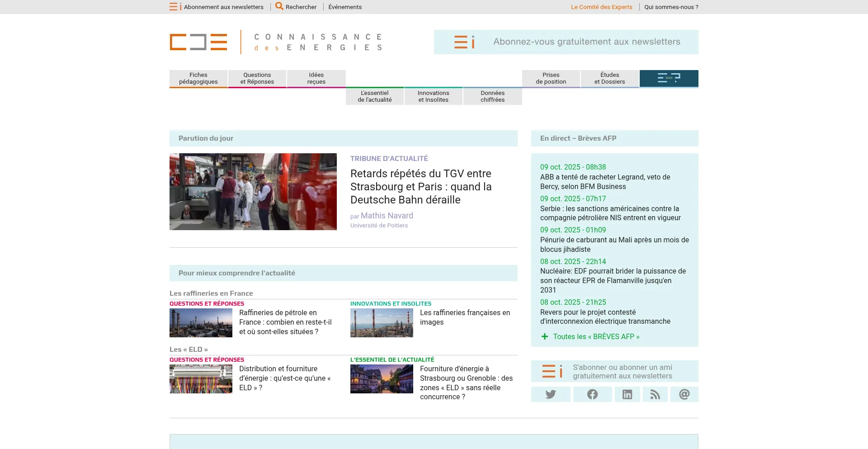Go to Questions et Réponses section

click(257, 78)
